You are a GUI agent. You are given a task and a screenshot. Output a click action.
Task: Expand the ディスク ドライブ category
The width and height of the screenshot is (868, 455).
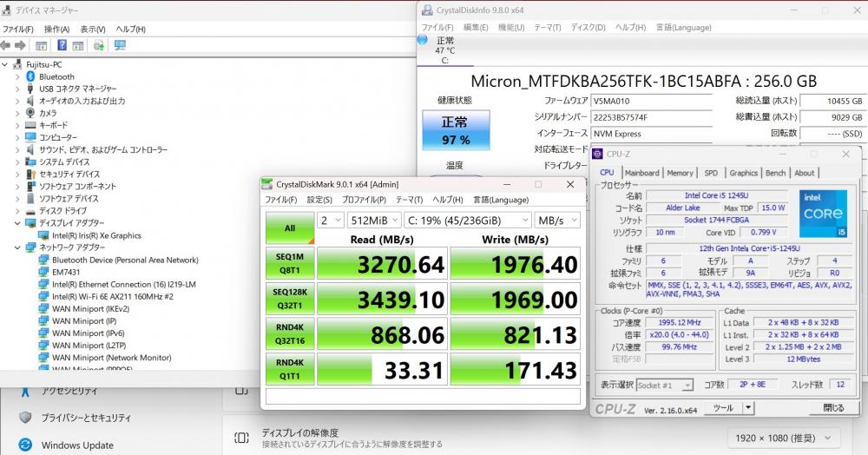17,211
